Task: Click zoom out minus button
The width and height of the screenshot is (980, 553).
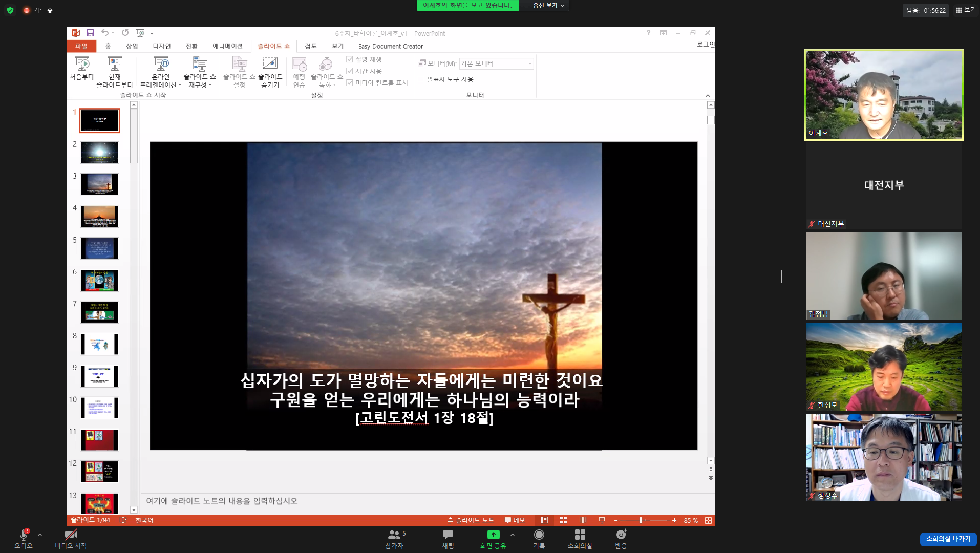Action: pyautogui.click(x=616, y=520)
